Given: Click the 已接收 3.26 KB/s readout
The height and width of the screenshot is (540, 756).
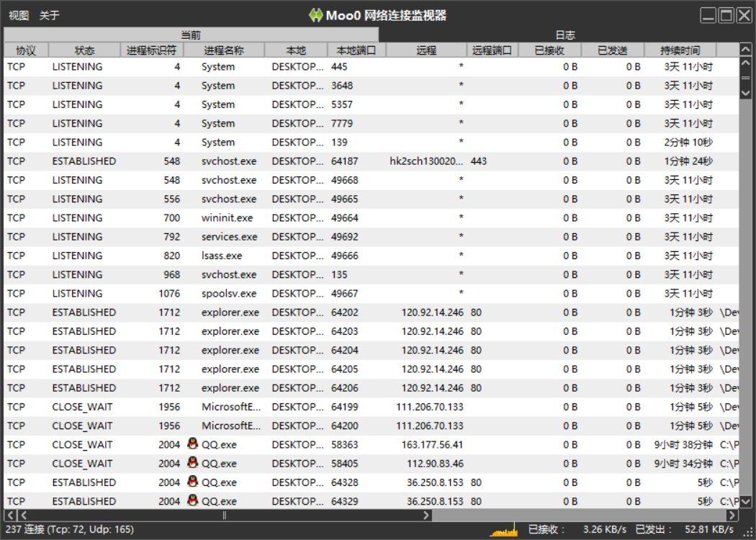Looking at the screenshot, I should click(x=577, y=529).
